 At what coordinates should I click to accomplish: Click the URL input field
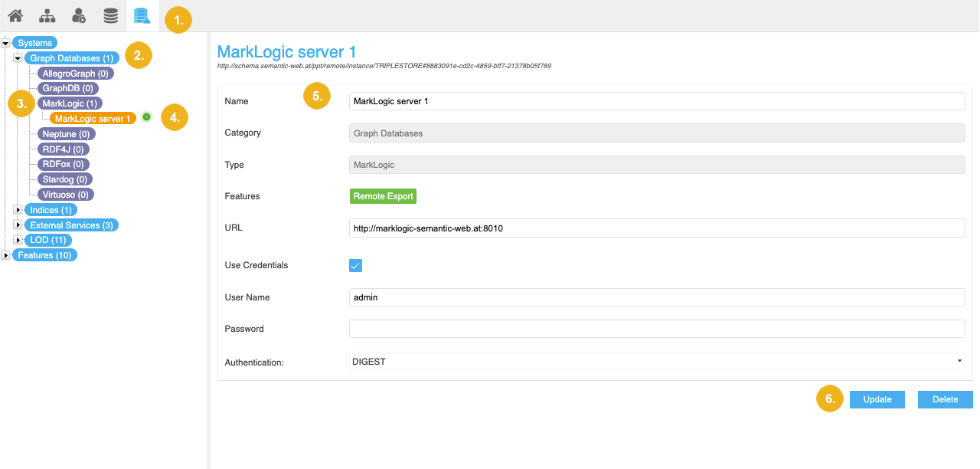point(657,228)
